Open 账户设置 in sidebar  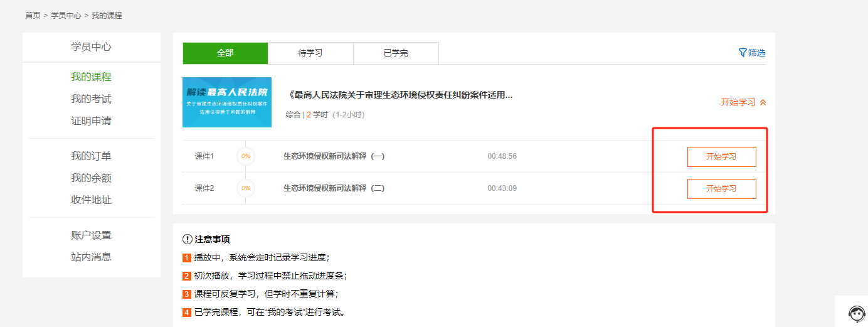(91, 235)
